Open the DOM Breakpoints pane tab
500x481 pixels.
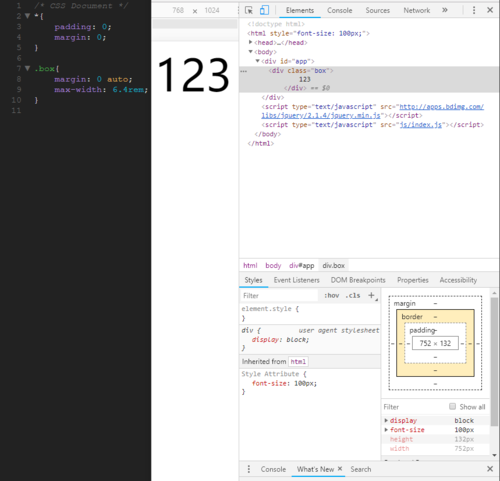(358, 280)
